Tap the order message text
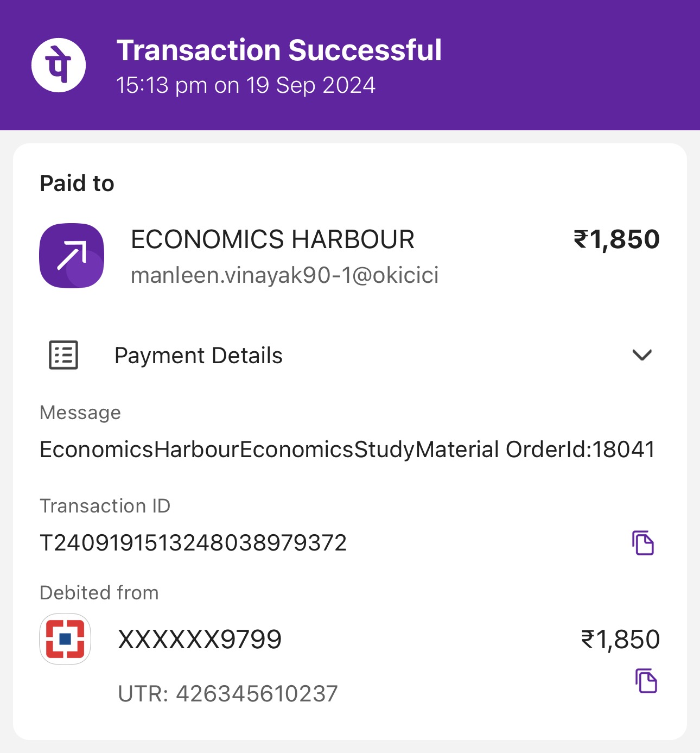This screenshot has height=753, width=700. point(347,450)
